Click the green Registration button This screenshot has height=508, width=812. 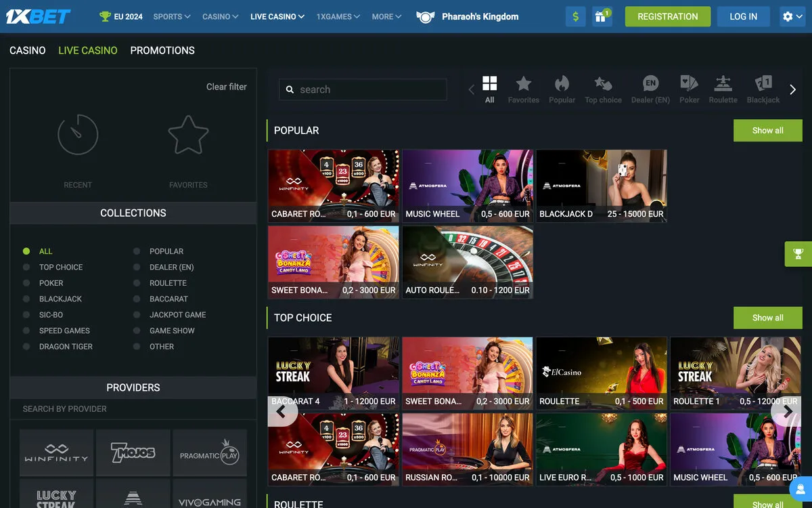coord(667,17)
